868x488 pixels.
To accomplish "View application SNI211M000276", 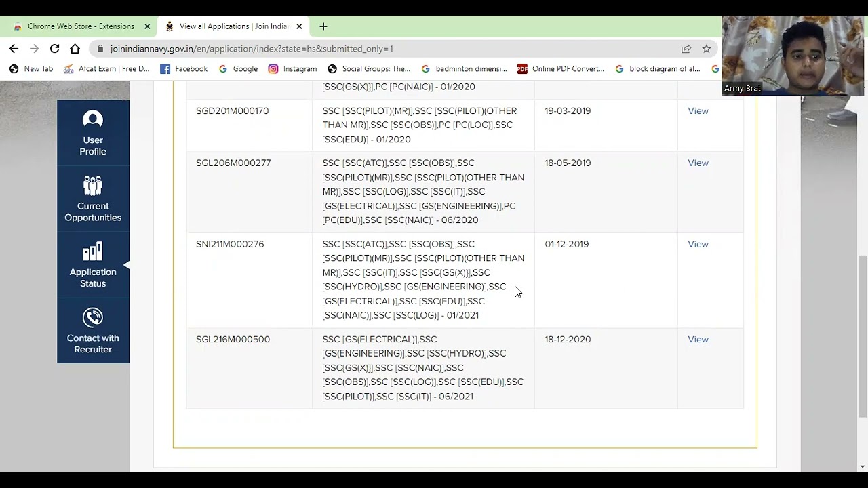I will 698,244.
